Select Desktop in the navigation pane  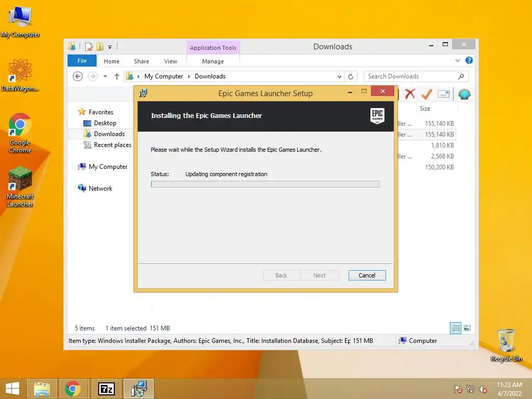pyautogui.click(x=105, y=123)
